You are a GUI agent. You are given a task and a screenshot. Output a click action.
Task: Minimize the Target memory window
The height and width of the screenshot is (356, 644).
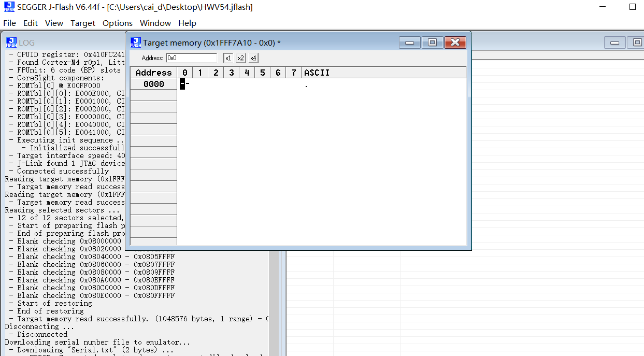409,42
